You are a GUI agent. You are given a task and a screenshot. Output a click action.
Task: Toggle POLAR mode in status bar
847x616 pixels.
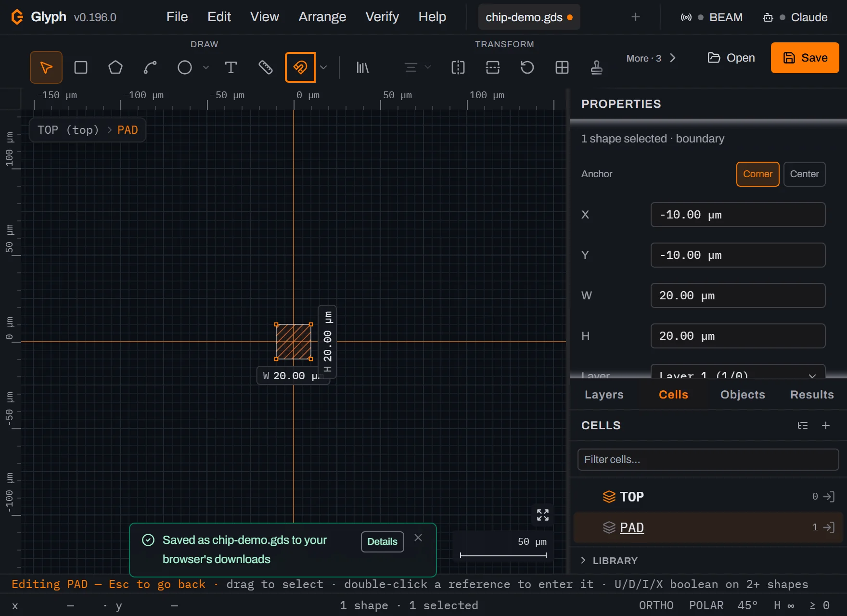coord(706,605)
